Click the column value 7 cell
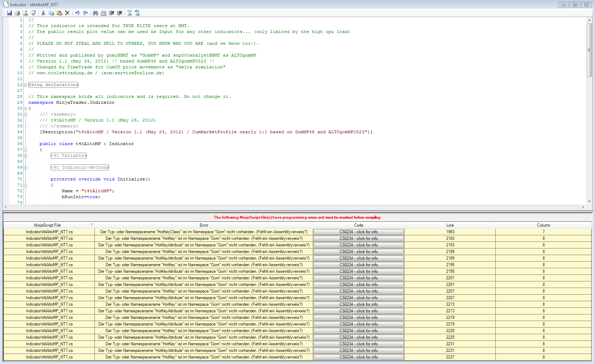Screen dimensions: 594x364 coord(543,232)
